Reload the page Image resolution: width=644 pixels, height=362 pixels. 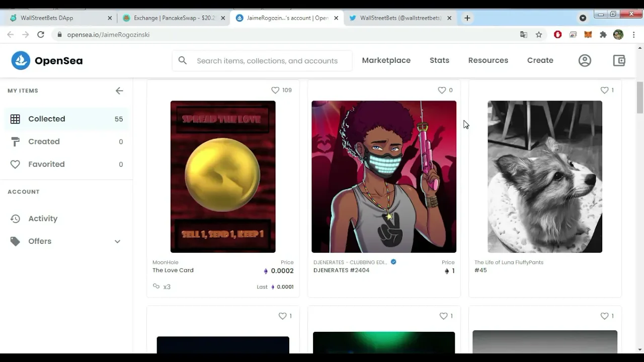point(41,35)
